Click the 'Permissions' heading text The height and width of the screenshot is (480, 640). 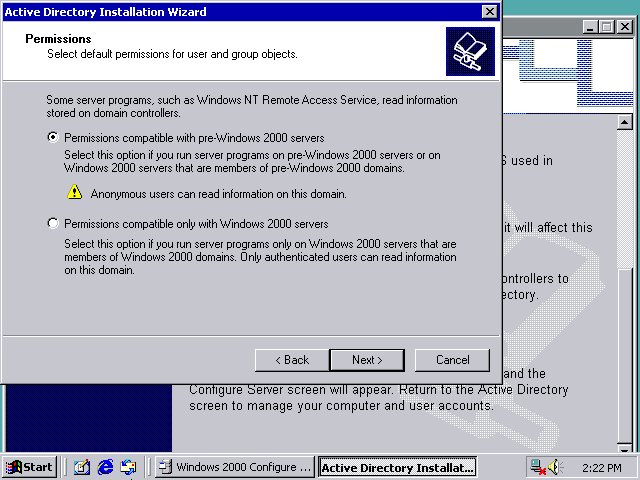click(58, 39)
